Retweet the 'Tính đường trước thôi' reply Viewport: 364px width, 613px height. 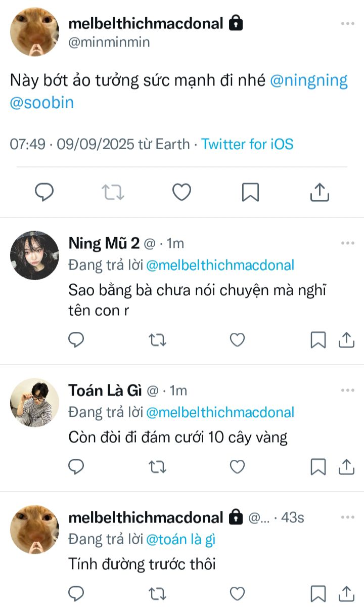coord(157,593)
